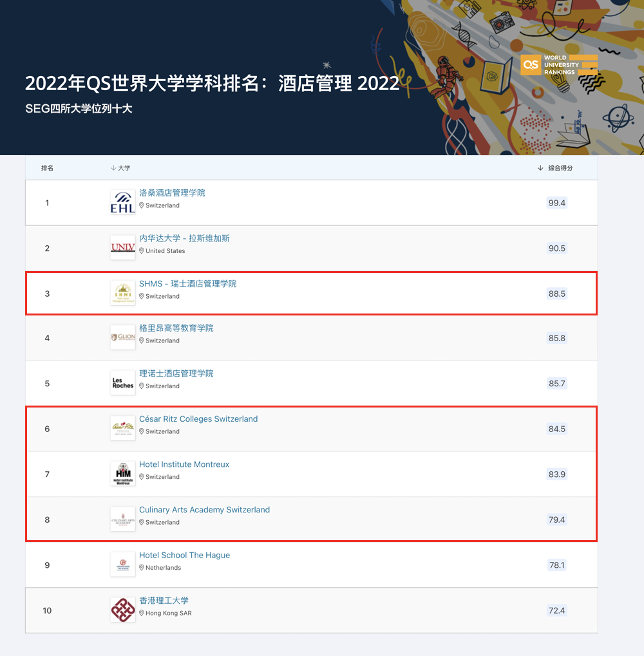This screenshot has width=644, height=656.
Task: Click the EHL school logo
Action: (122, 203)
